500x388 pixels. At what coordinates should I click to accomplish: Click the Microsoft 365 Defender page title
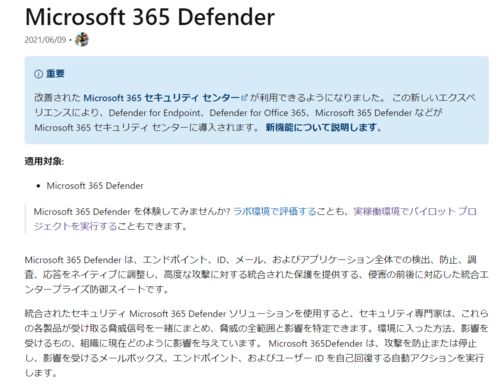pos(150,17)
